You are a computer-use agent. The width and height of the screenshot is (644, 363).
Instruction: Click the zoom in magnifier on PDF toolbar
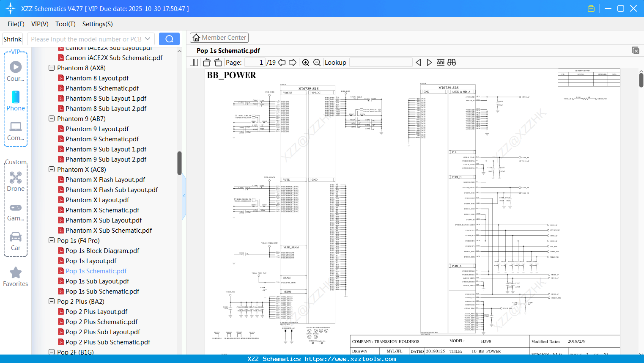click(306, 62)
